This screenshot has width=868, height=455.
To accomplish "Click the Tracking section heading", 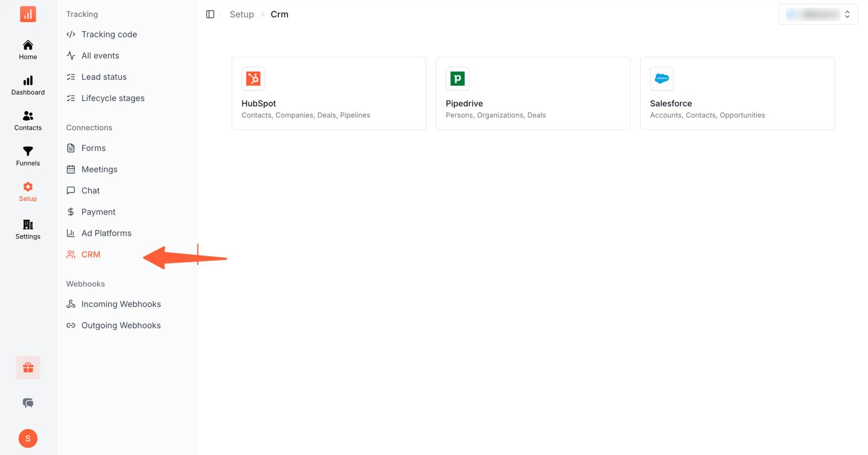I will pos(82,14).
